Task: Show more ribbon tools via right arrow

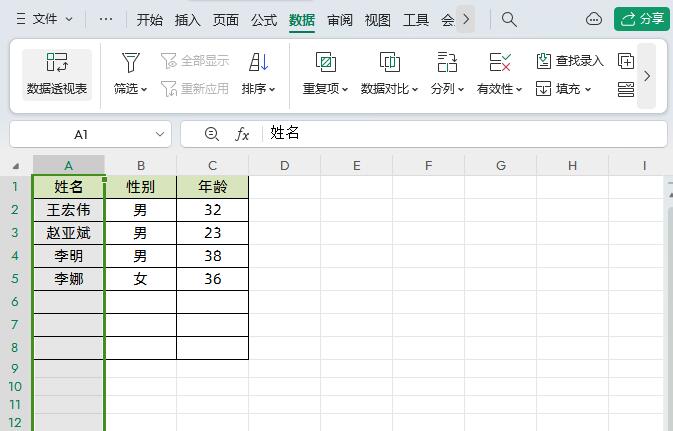Action: click(x=647, y=76)
